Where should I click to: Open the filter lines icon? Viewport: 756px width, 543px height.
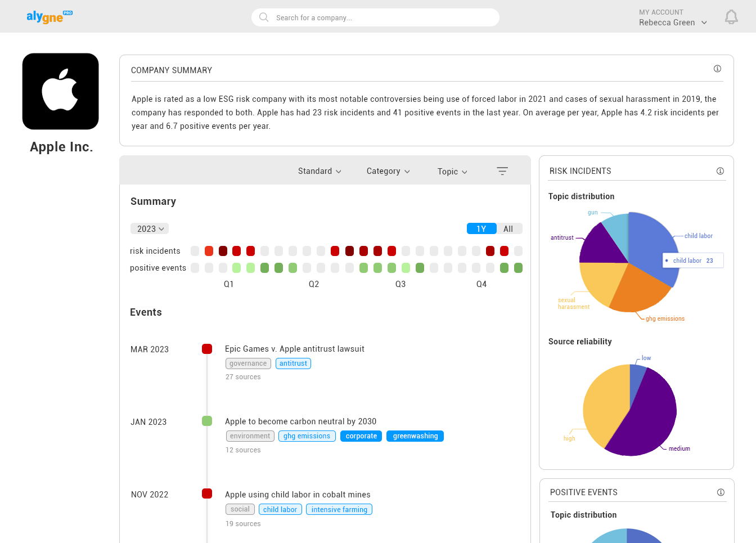tap(502, 171)
